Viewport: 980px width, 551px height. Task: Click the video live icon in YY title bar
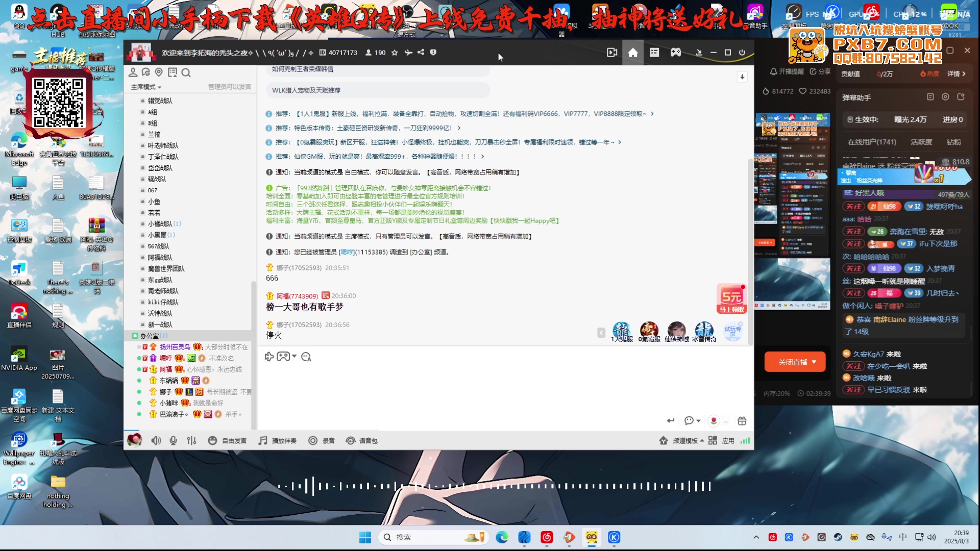pyautogui.click(x=612, y=53)
